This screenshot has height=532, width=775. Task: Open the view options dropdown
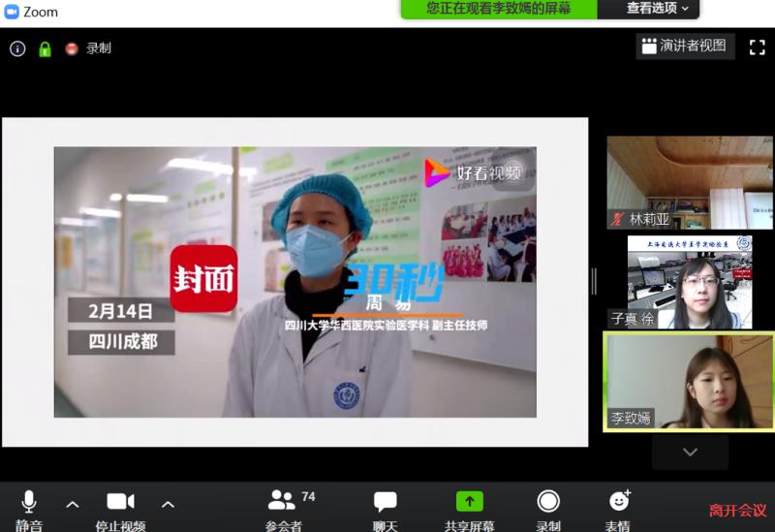click(648, 9)
